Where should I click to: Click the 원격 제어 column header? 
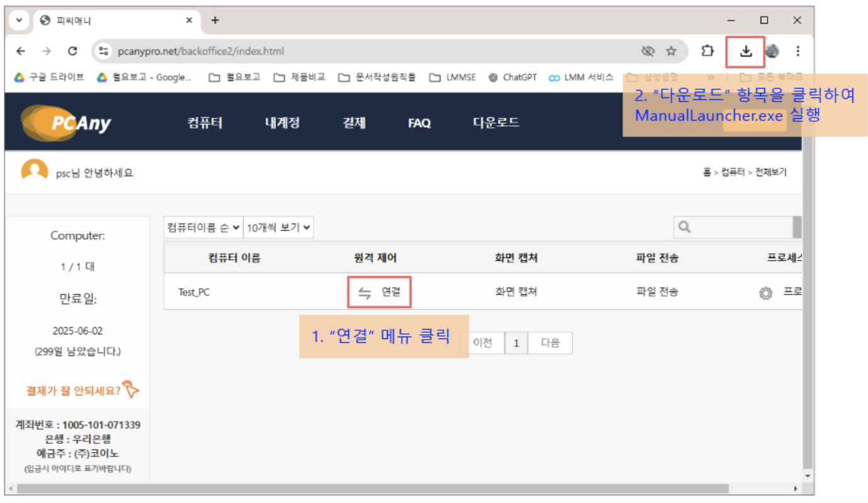click(375, 258)
